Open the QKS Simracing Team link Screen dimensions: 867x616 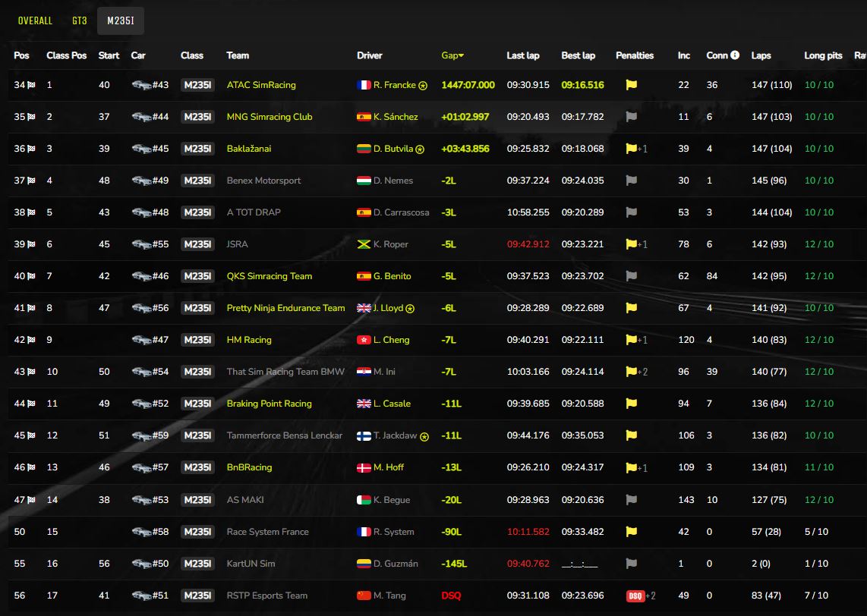click(270, 276)
